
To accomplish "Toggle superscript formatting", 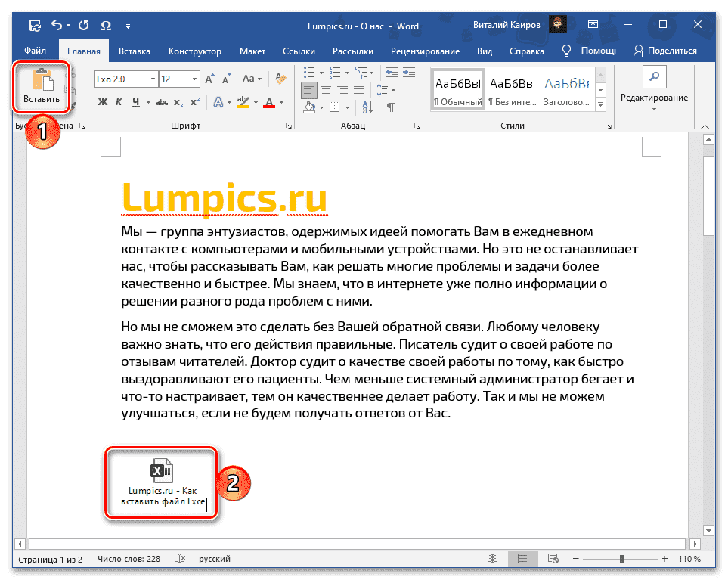I will click(x=195, y=101).
